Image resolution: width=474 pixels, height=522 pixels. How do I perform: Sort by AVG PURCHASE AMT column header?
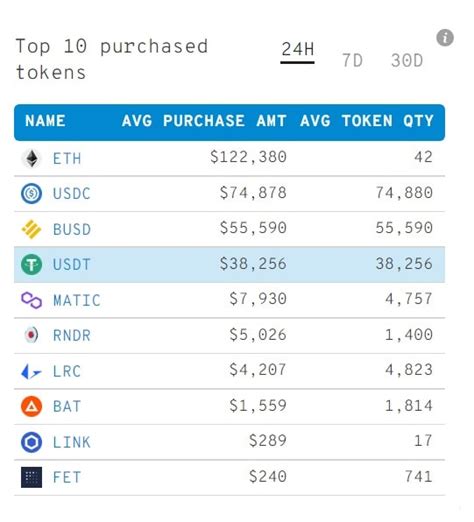pyautogui.click(x=204, y=121)
